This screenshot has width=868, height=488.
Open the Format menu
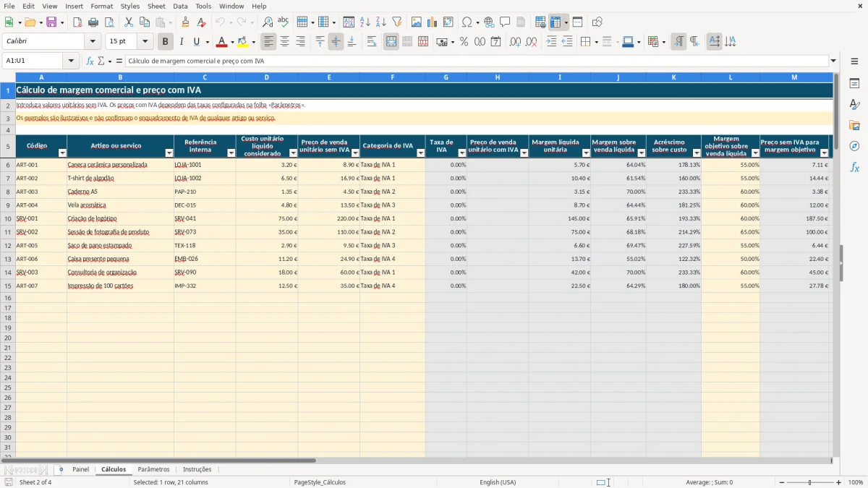coord(102,6)
